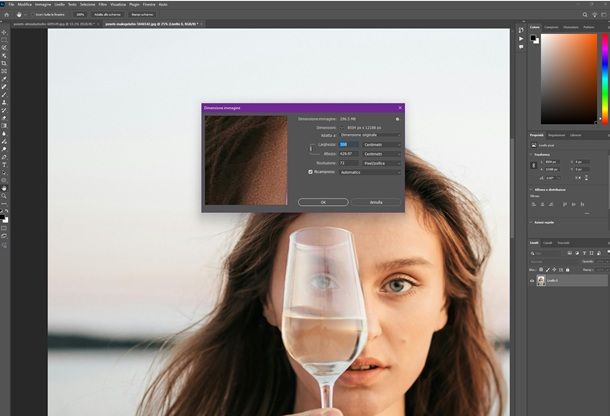Open the search magnifier at top right
The image size is (610, 416).
585,15
